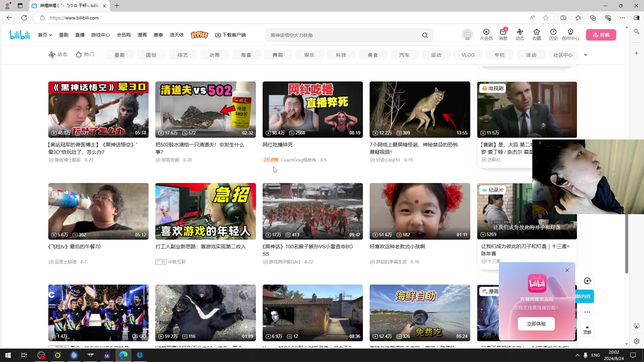
Task: Open the 收藏 favorites star icon
Action: [536, 35]
